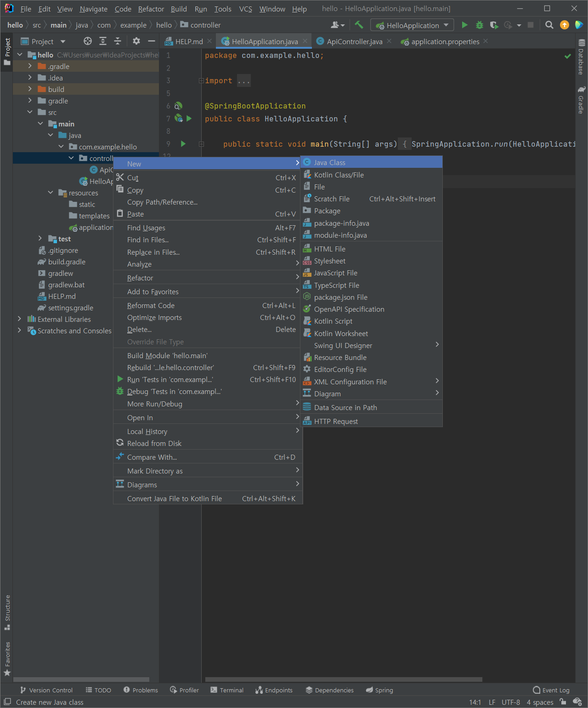The height and width of the screenshot is (708, 588).
Task: Toggle read-only lock icon in status bar
Action: coord(563,702)
